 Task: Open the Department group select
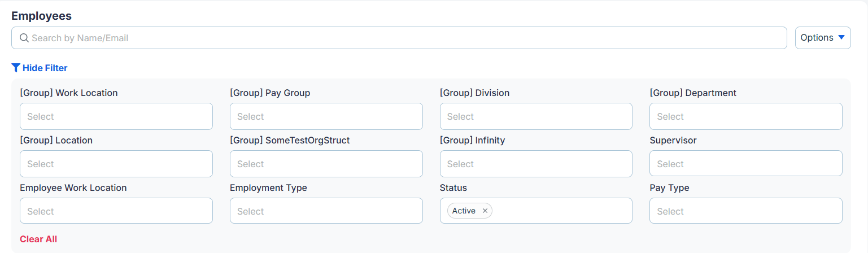tap(746, 116)
